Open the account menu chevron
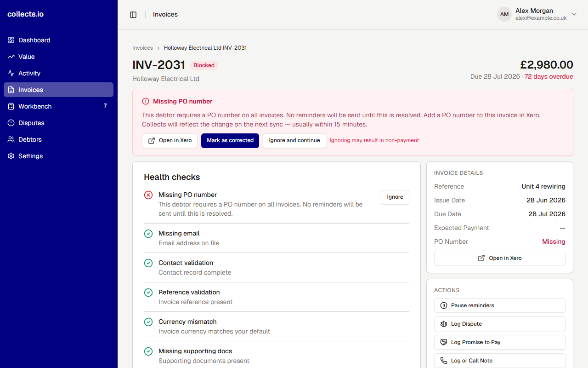The image size is (588, 368). tap(574, 14)
